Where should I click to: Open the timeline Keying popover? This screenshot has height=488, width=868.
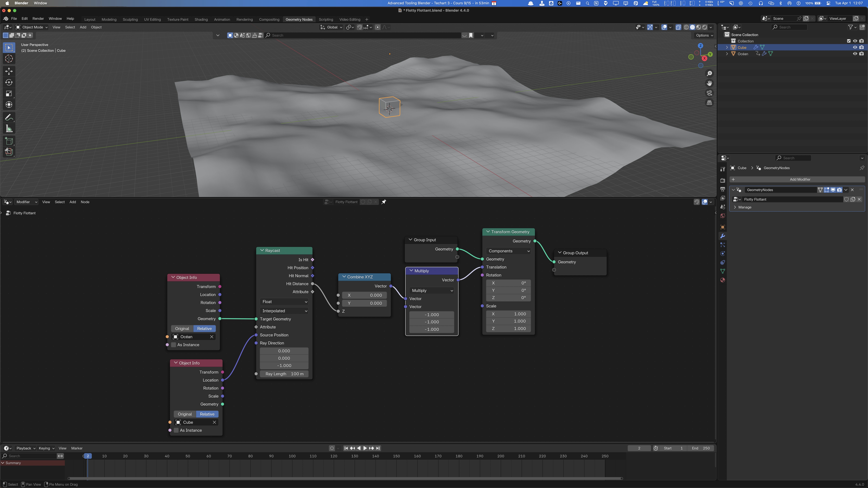[47, 448]
